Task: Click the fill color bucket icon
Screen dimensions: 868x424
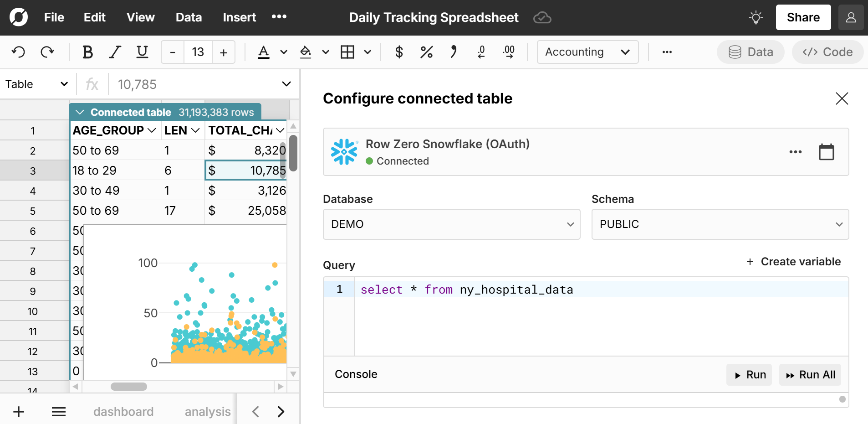Action: point(306,52)
